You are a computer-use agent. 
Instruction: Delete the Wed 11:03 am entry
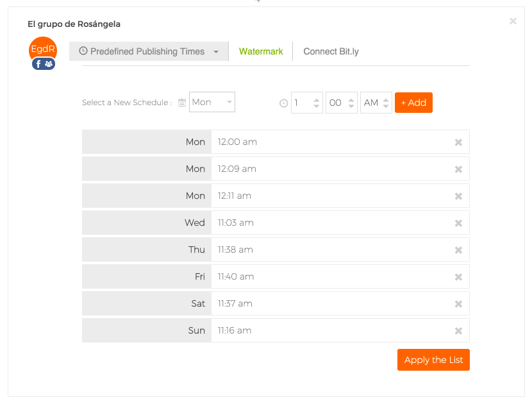tap(458, 223)
